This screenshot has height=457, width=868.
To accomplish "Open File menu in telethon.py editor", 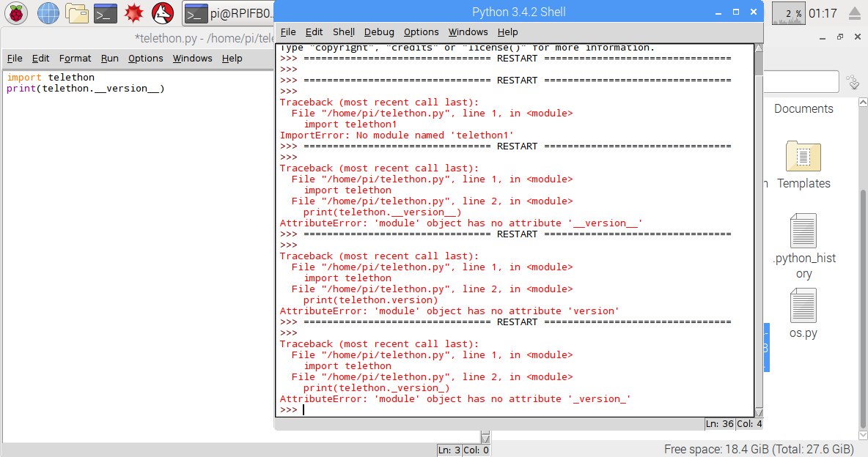I will (x=15, y=58).
